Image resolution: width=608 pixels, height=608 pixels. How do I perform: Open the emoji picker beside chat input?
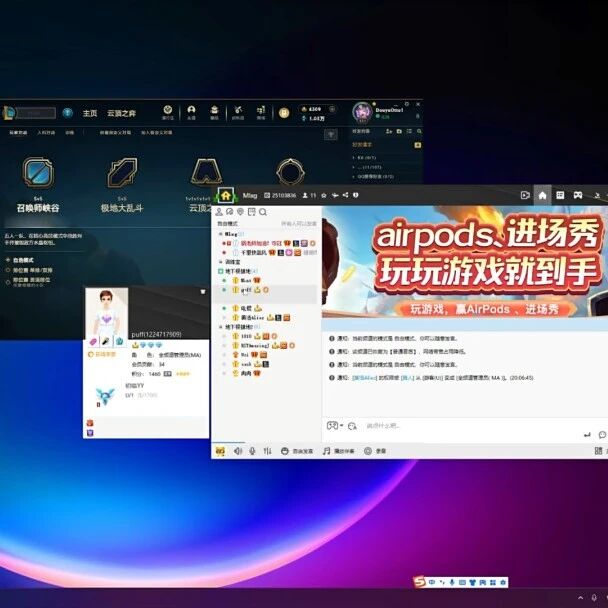(x=352, y=426)
